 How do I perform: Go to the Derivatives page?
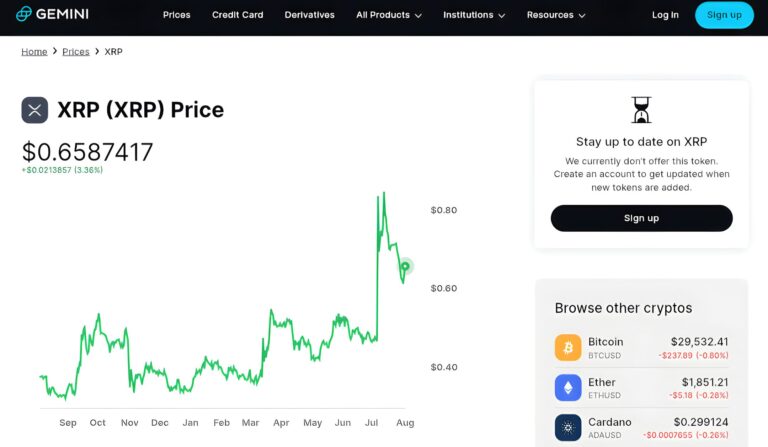tap(310, 15)
